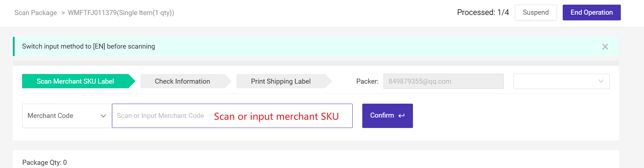Switch to the Print Shipping Label step
Screen dimensions: 644x168
point(281,81)
